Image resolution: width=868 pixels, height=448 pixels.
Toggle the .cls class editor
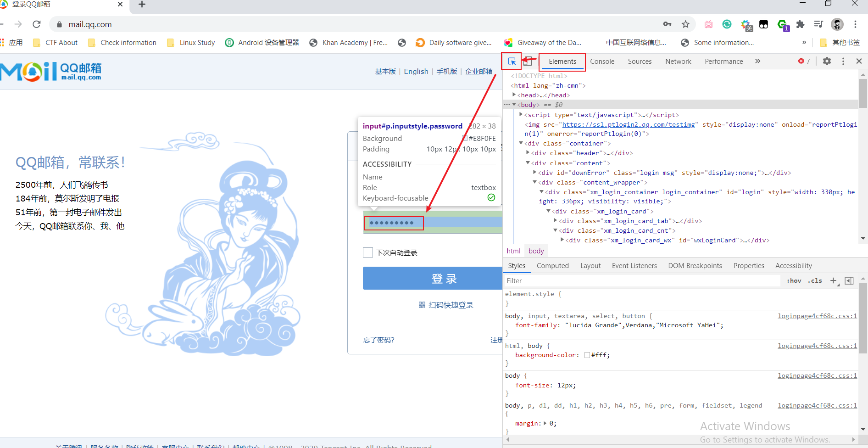point(815,280)
